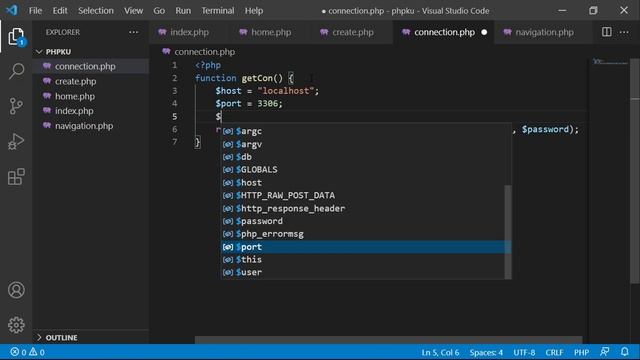Select $host suggestion
The width and height of the screenshot is (640, 360).
click(x=363, y=183)
